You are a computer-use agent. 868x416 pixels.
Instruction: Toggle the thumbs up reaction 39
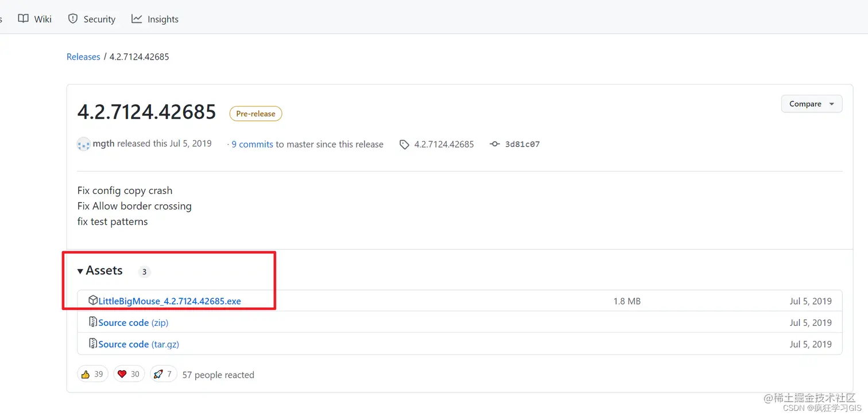tap(92, 374)
